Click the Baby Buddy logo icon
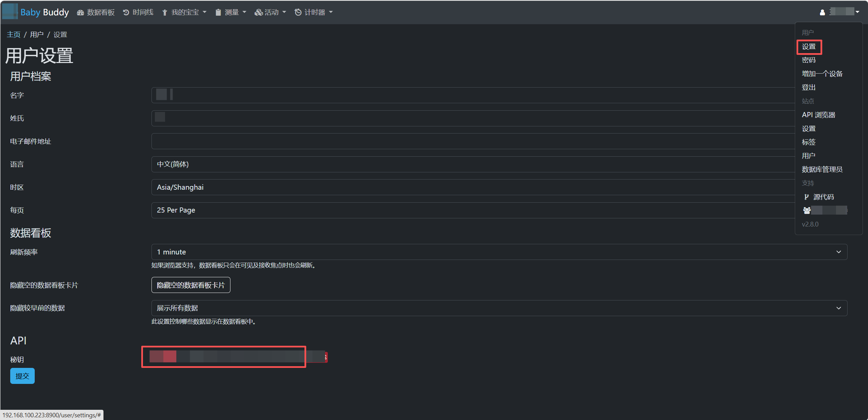The width and height of the screenshot is (868, 420). point(10,12)
